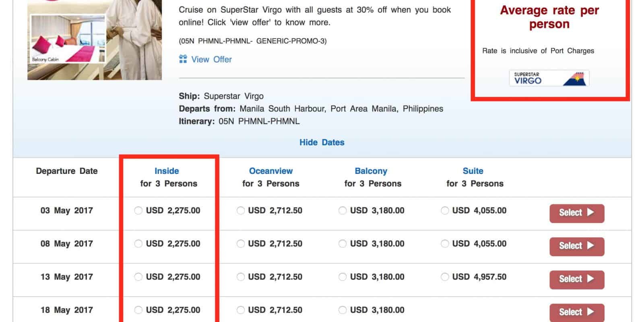The height and width of the screenshot is (322, 644).
Task: Open the Oceanview cabin type header link
Action: tap(270, 171)
